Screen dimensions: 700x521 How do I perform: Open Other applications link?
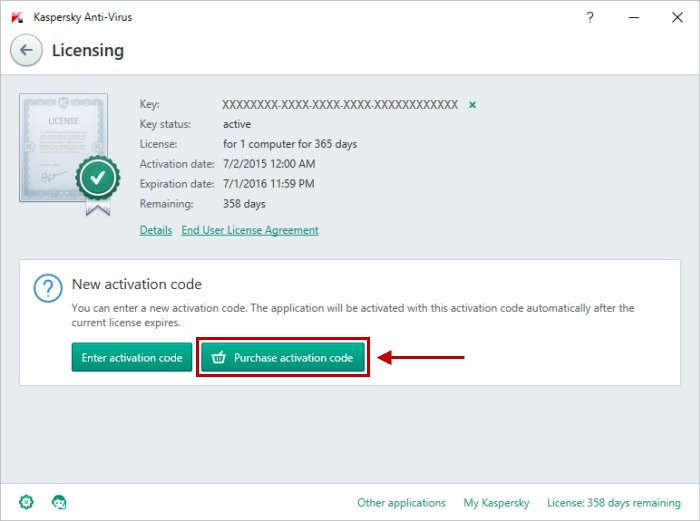[x=401, y=503]
